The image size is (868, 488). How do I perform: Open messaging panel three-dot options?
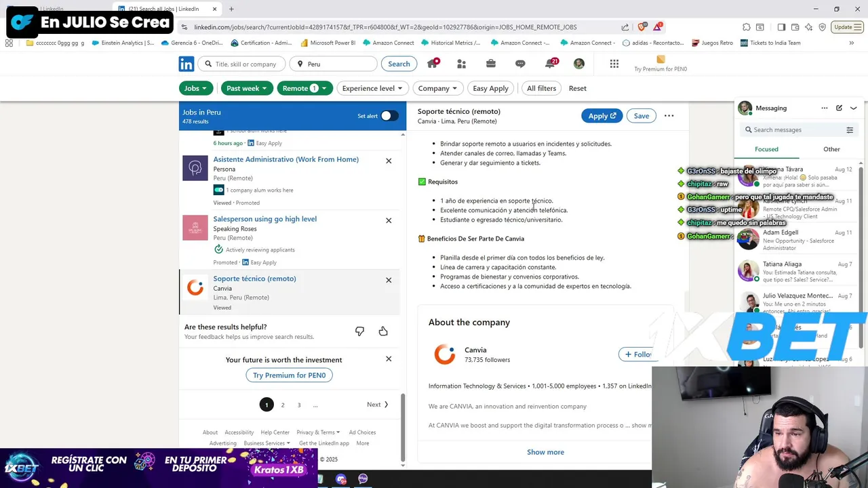coord(825,108)
